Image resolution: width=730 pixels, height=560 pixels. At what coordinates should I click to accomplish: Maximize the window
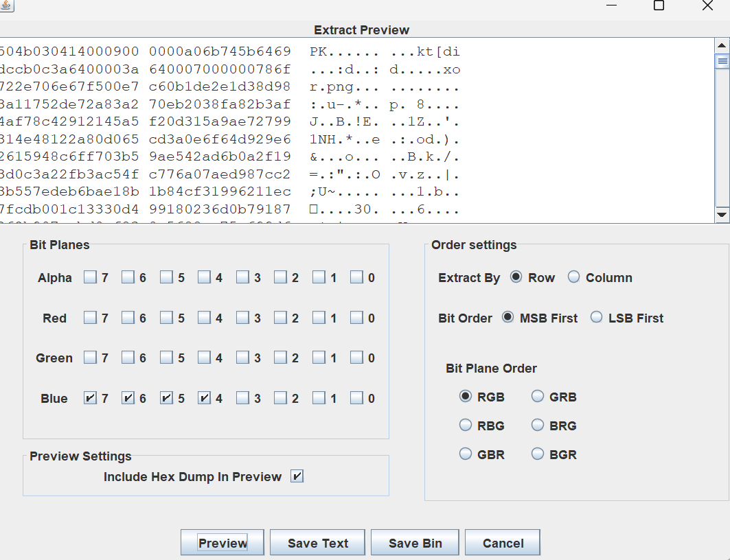click(x=659, y=5)
